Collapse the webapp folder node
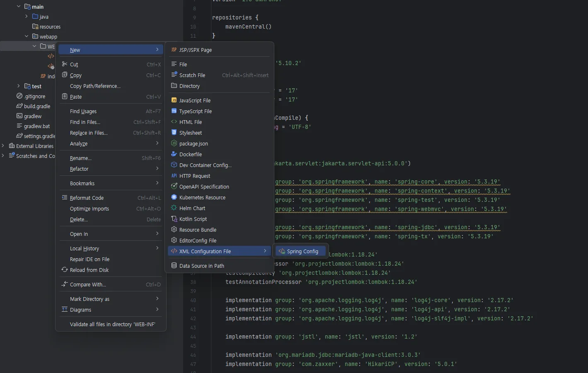This screenshot has width=588, height=373. coord(27,36)
